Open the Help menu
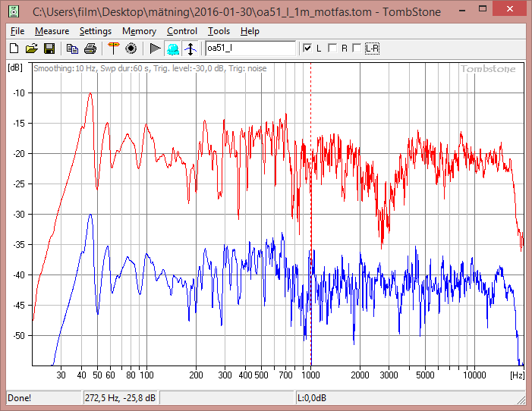 (250, 31)
